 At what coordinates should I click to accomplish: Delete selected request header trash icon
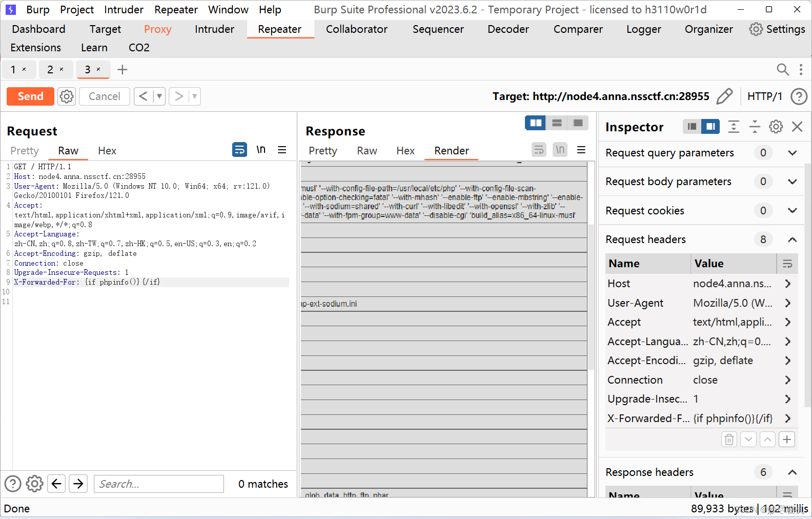(729, 440)
